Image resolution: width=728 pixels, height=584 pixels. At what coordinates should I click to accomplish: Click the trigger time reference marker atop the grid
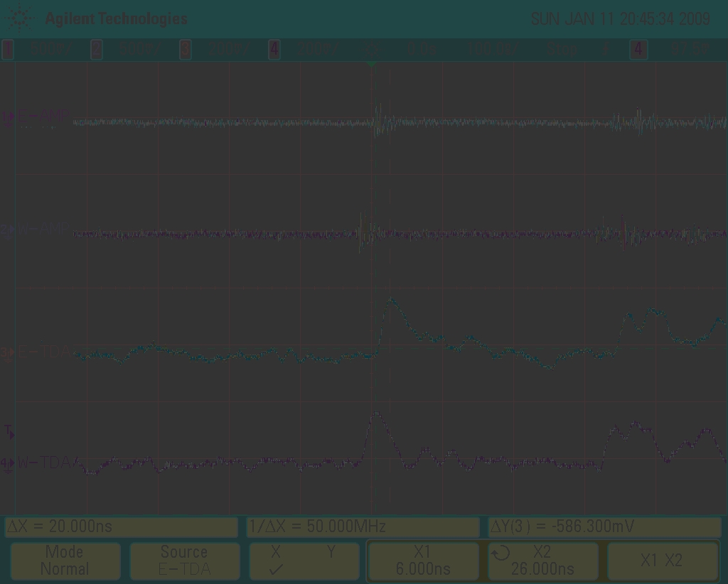371,65
